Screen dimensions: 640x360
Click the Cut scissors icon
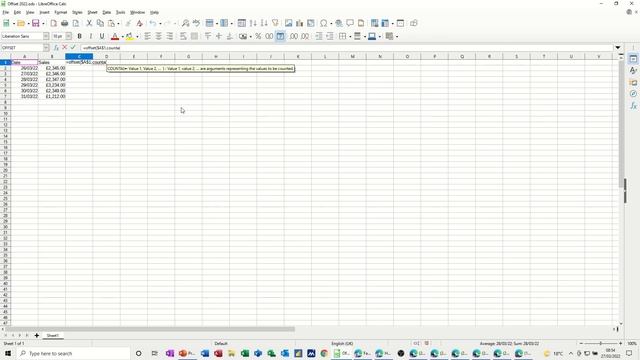89,23
